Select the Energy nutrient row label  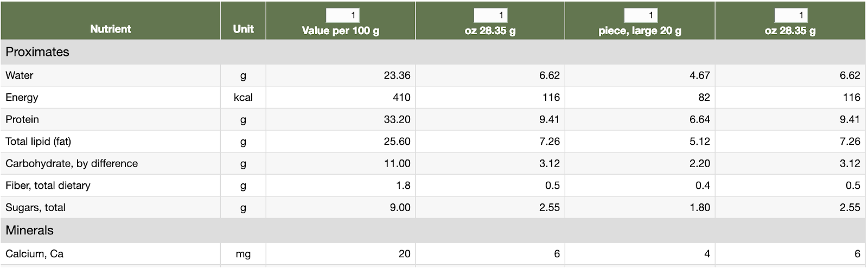pyautogui.click(x=22, y=98)
